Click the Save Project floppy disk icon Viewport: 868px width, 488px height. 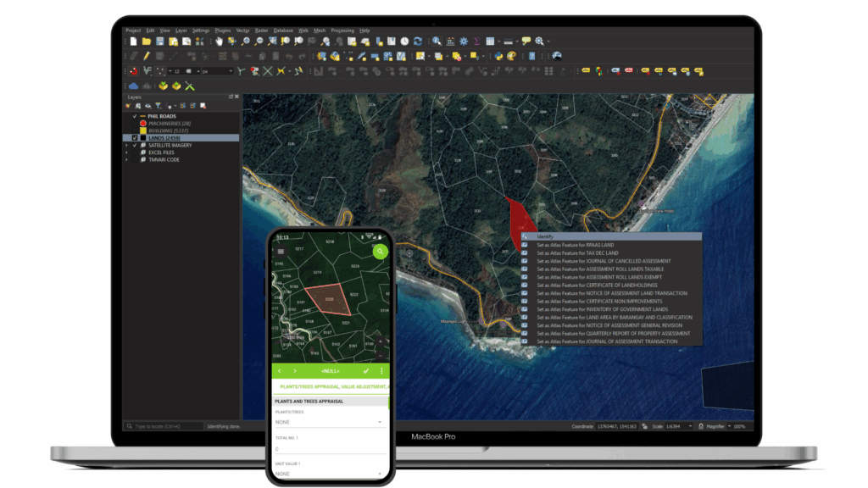coord(160,41)
